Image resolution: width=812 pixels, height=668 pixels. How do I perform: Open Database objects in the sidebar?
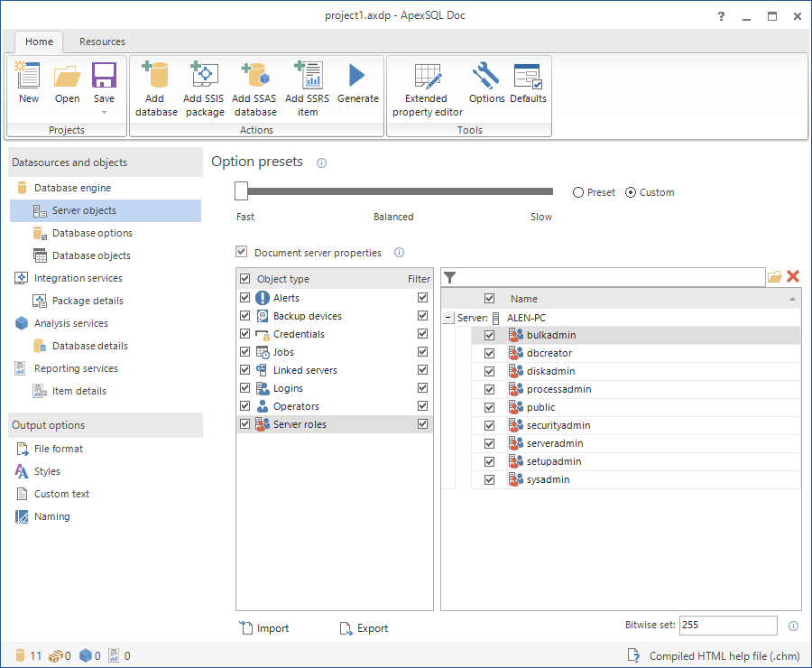point(91,255)
